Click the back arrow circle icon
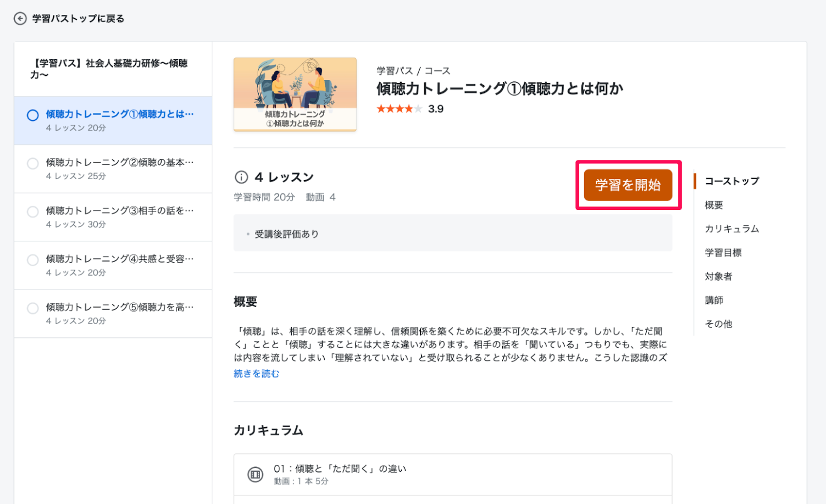Viewport: 826px width, 504px height. pos(20,19)
